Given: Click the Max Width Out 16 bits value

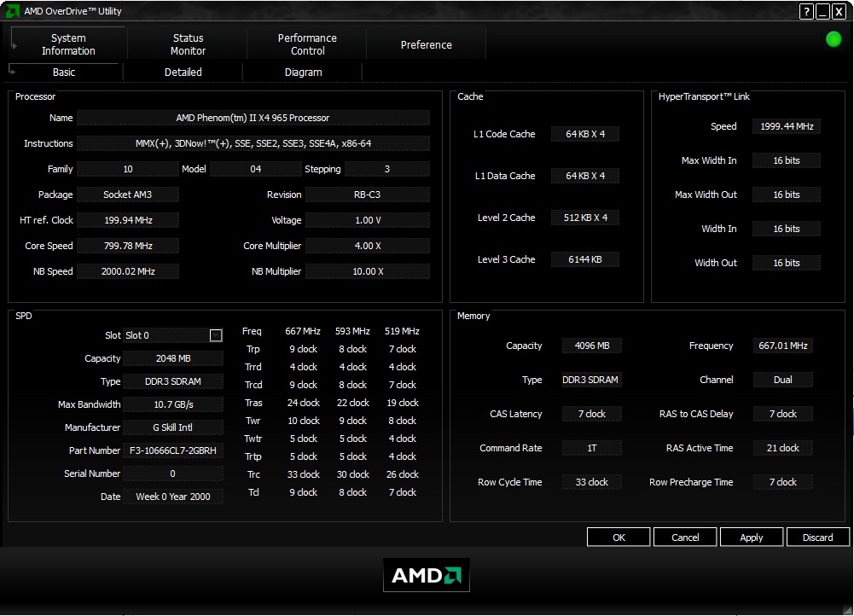Looking at the screenshot, I should click(787, 195).
